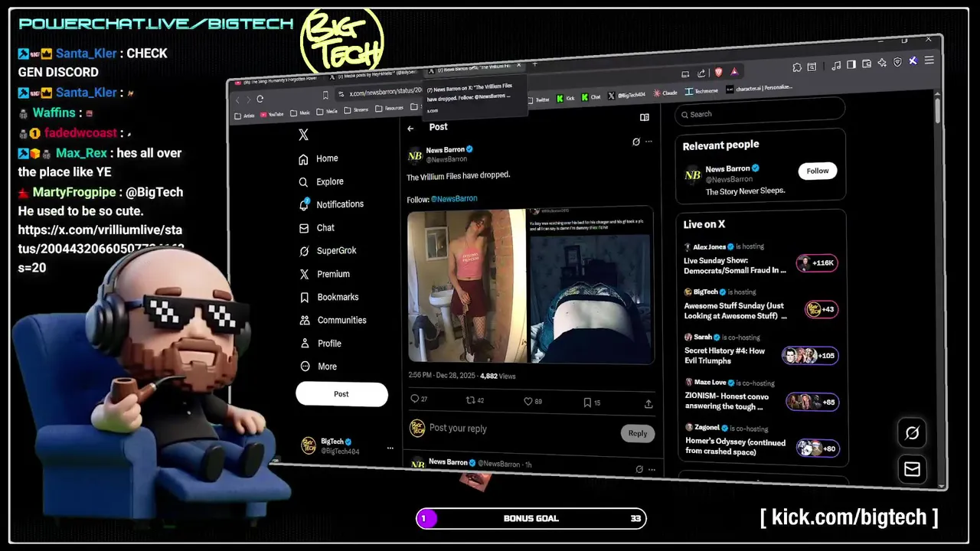The image size is (980, 551).
Task: Open three-dot menu on News Barron post
Action: [648, 142]
